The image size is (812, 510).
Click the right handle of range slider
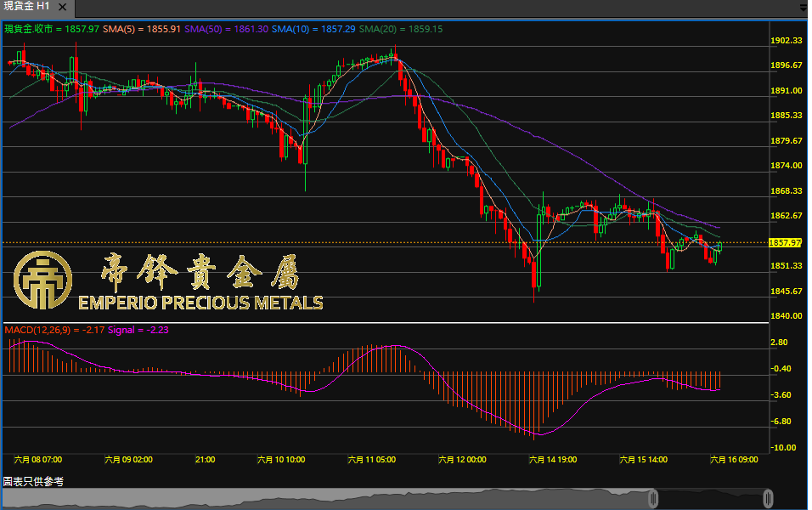click(x=768, y=498)
